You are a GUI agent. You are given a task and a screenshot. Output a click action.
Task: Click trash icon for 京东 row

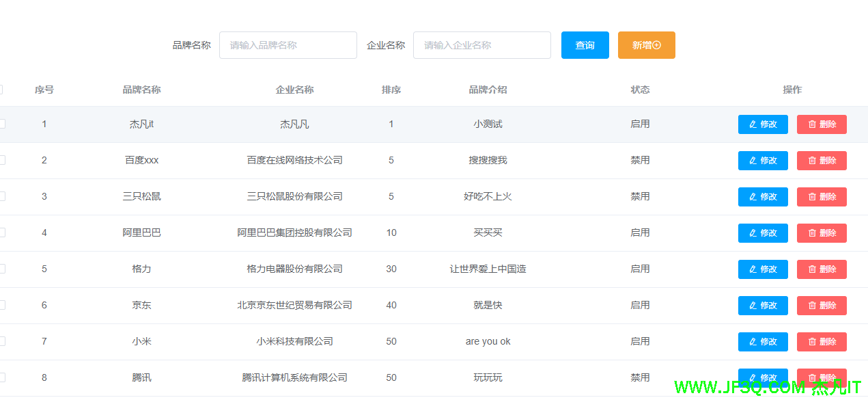812,306
